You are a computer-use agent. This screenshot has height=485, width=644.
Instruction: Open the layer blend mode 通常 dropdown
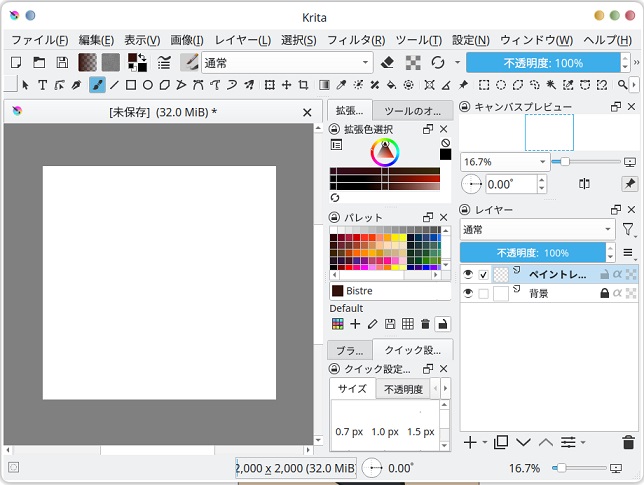click(x=538, y=229)
